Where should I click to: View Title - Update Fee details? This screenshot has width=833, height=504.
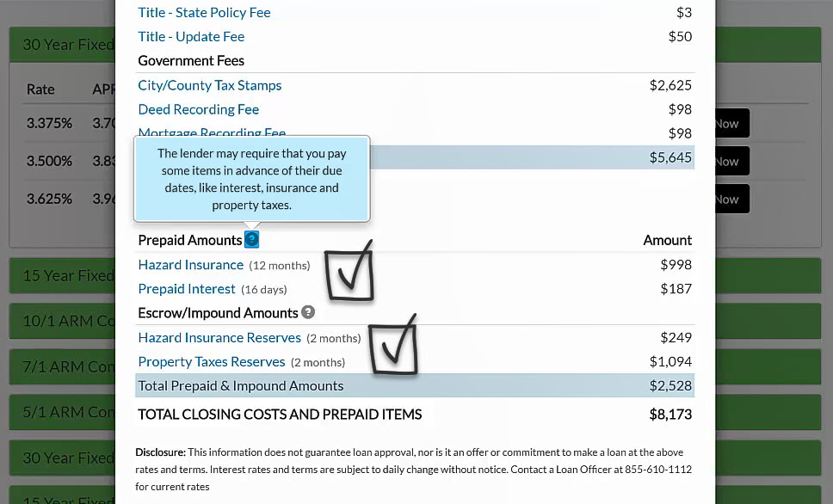click(190, 36)
